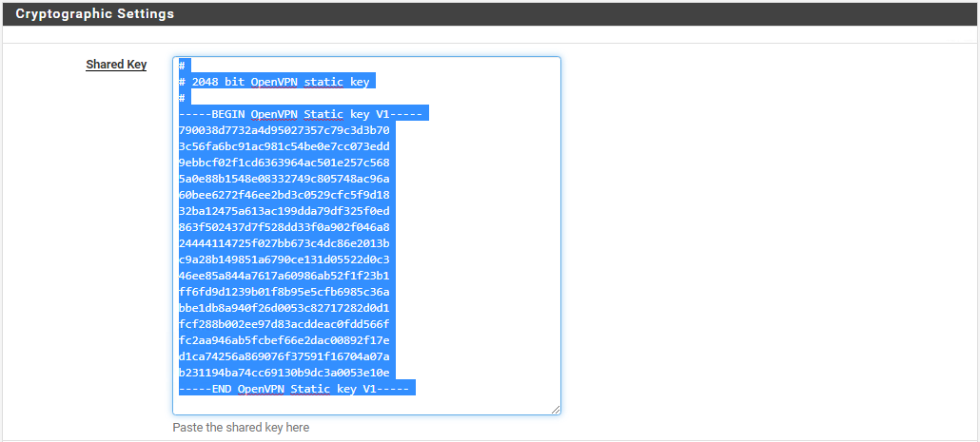This screenshot has width=980, height=442.
Task: Click key line starting with d1ca7425
Action: 284,356
